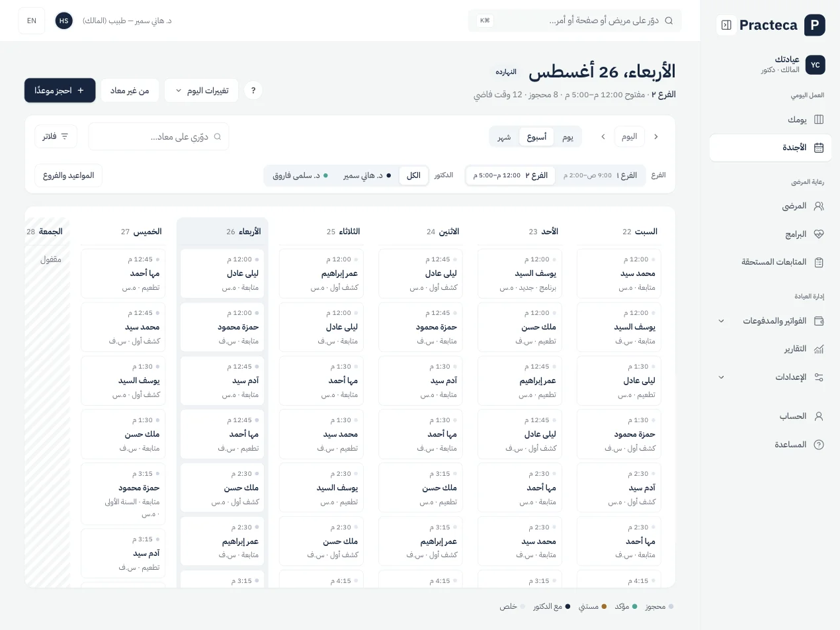Collapse the sidebar with the panel icon
Image resolution: width=840 pixels, height=630 pixels.
pyautogui.click(x=726, y=25)
